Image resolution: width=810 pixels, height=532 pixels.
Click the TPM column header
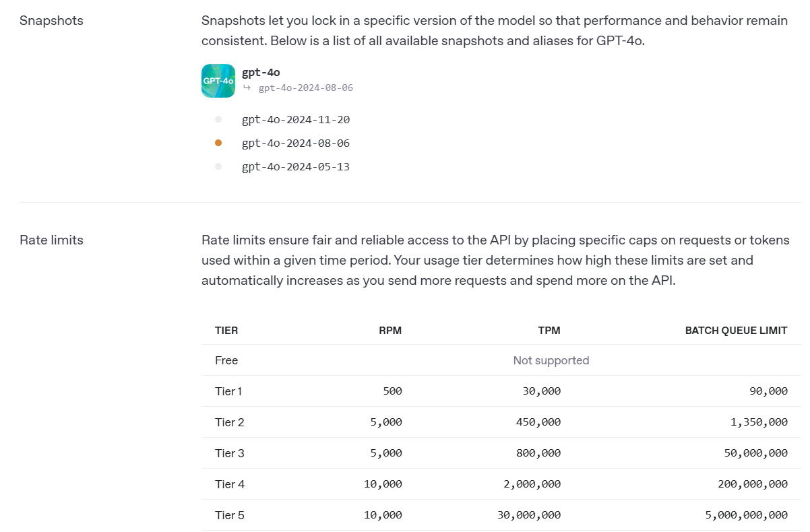550,331
